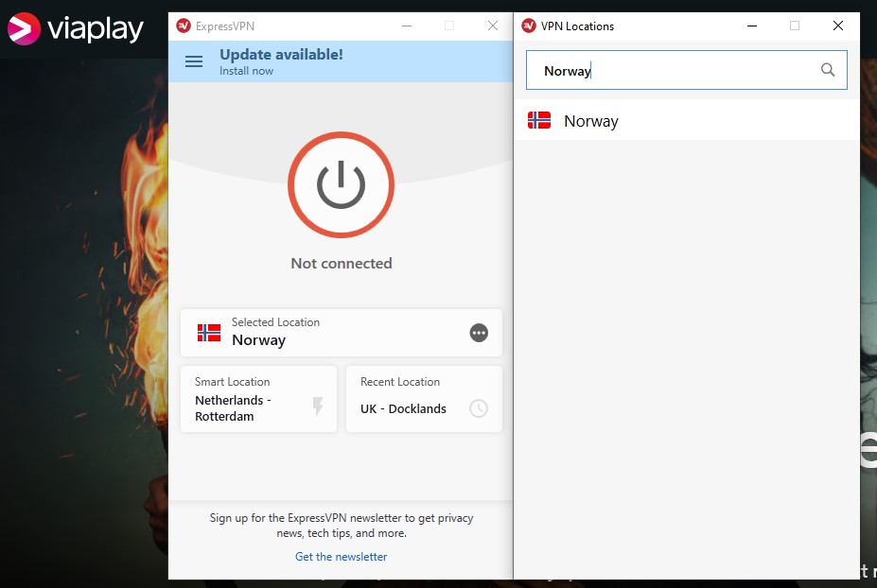Click the Smart Location lightning bolt icon
The width and height of the screenshot is (877, 588).
click(x=318, y=406)
